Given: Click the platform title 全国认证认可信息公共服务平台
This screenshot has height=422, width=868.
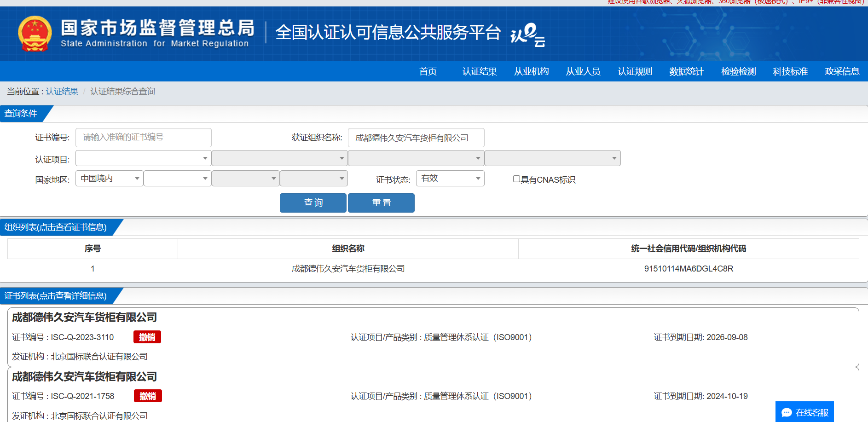Looking at the screenshot, I should 388,33.
